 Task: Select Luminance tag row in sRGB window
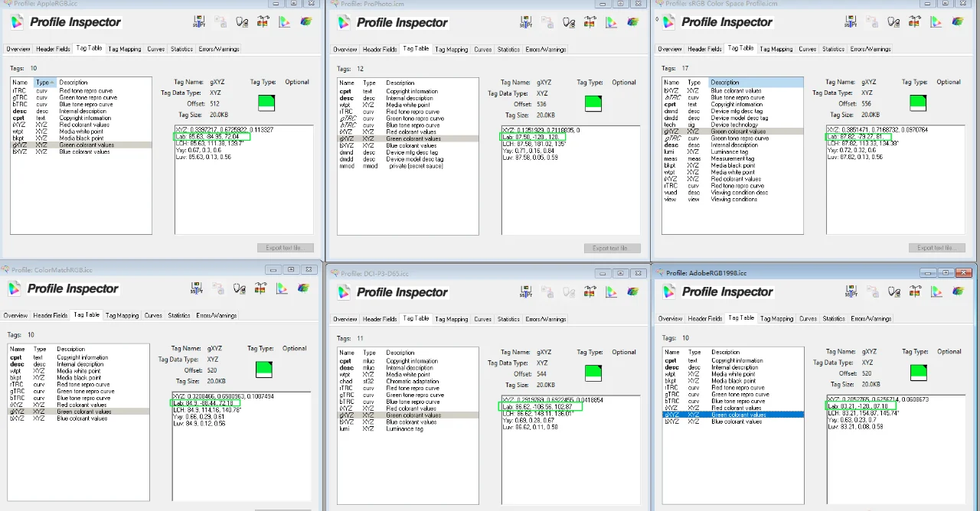[733, 151]
